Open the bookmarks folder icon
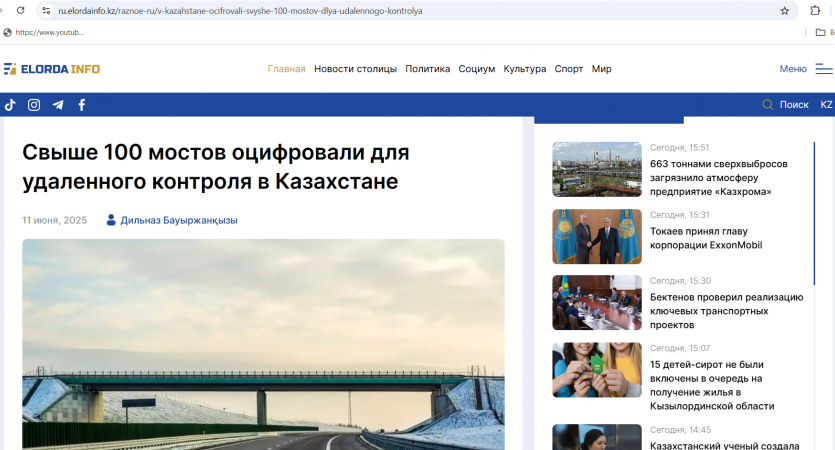Image resolution: width=835 pixels, height=450 pixels. pos(821,32)
